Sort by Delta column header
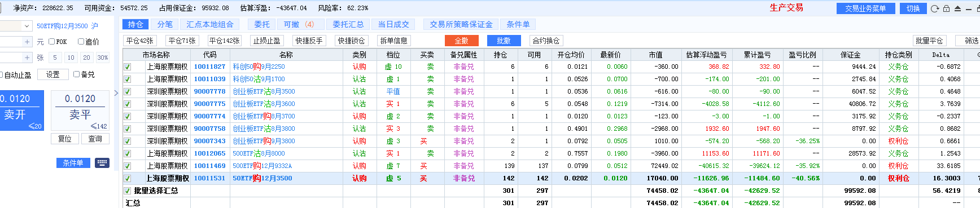The image size is (980, 208). 940,55
